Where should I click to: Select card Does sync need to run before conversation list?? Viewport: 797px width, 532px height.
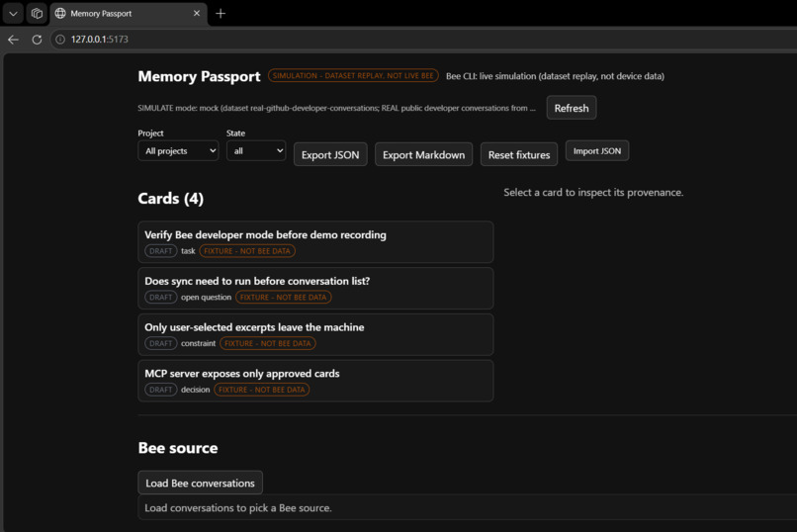click(x=315, y=288)
